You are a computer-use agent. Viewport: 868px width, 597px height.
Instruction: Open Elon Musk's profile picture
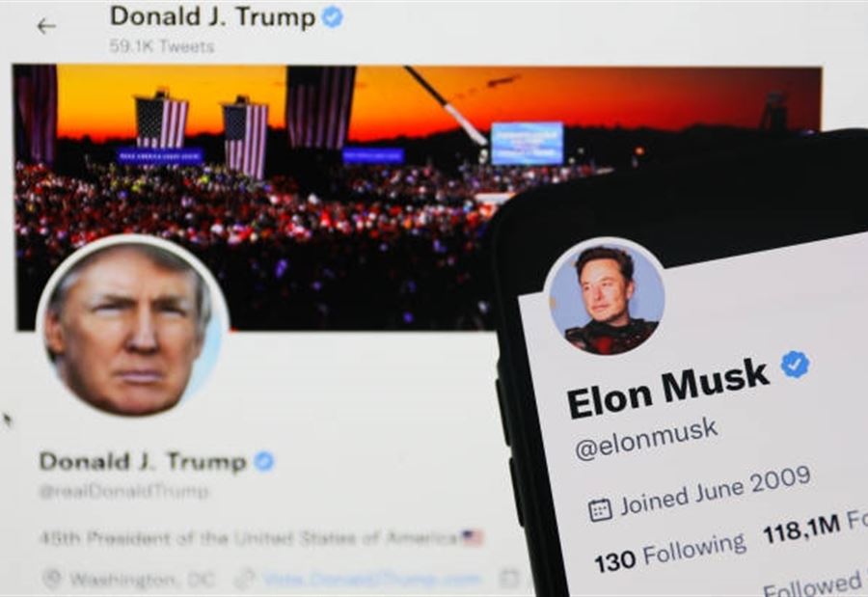click(604, 297)
